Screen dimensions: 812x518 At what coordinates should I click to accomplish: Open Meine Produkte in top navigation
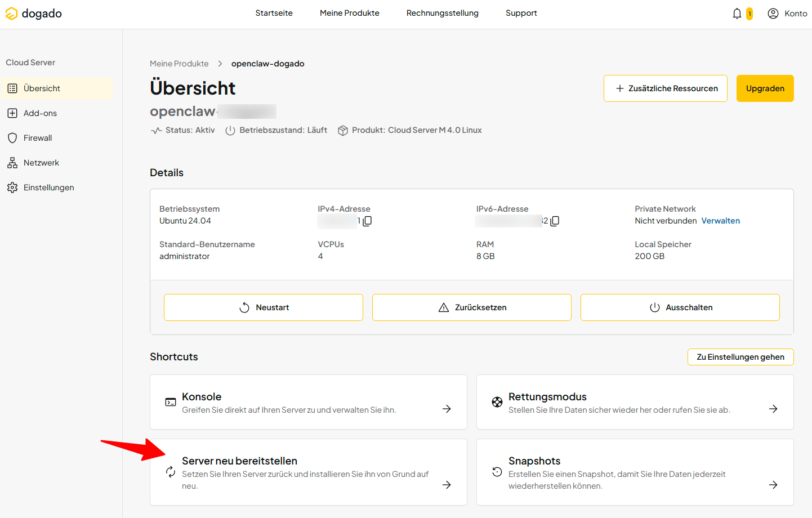pos(350,13)
